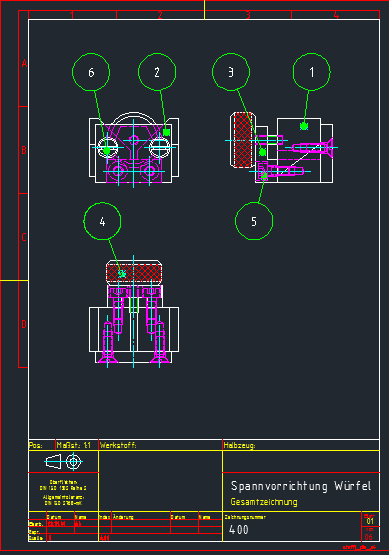Select position balloon number 4
The image size is (389, 555).
pos(102,221)
